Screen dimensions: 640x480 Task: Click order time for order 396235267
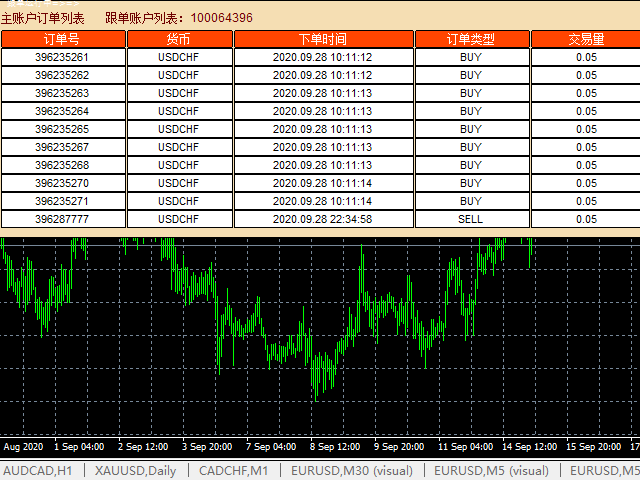[x=323, y=147]
